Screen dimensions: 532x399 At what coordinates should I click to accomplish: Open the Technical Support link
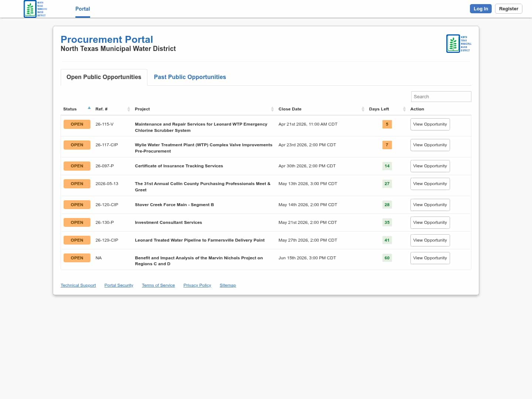[78, 285]
